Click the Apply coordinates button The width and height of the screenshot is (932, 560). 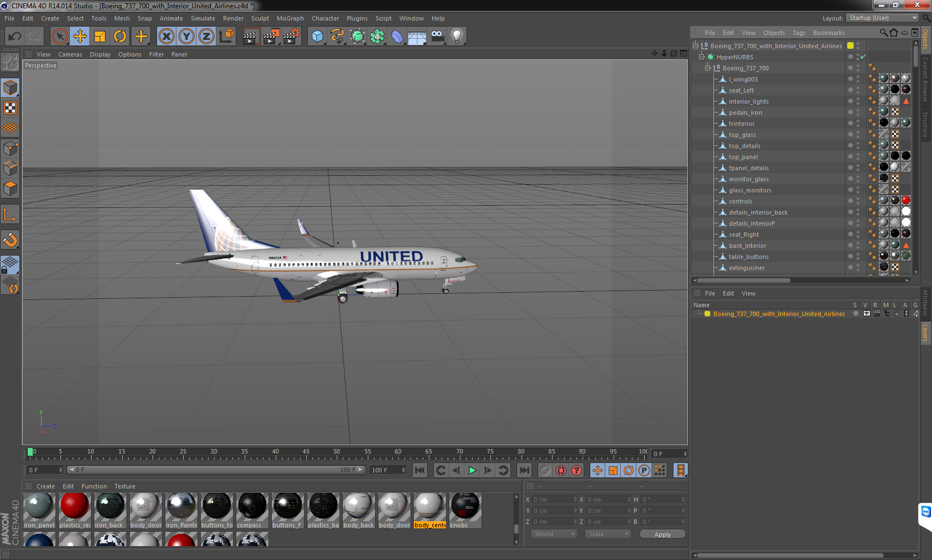point(662,534)
